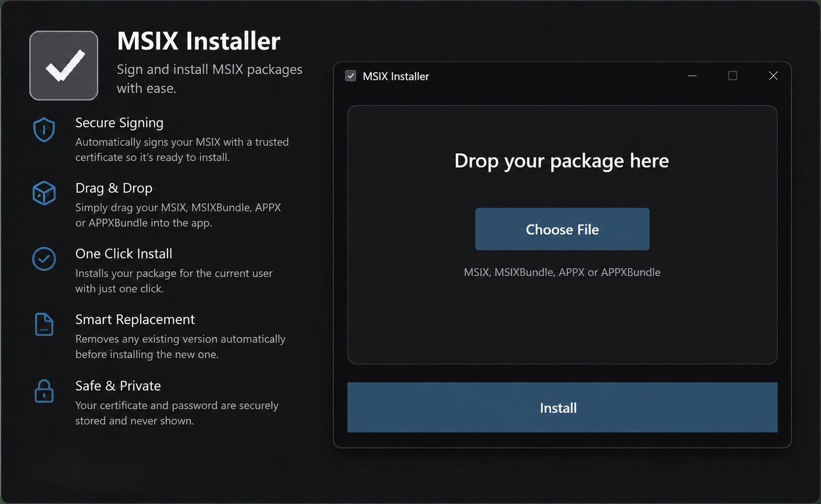Click the Install button

(562, 408)
